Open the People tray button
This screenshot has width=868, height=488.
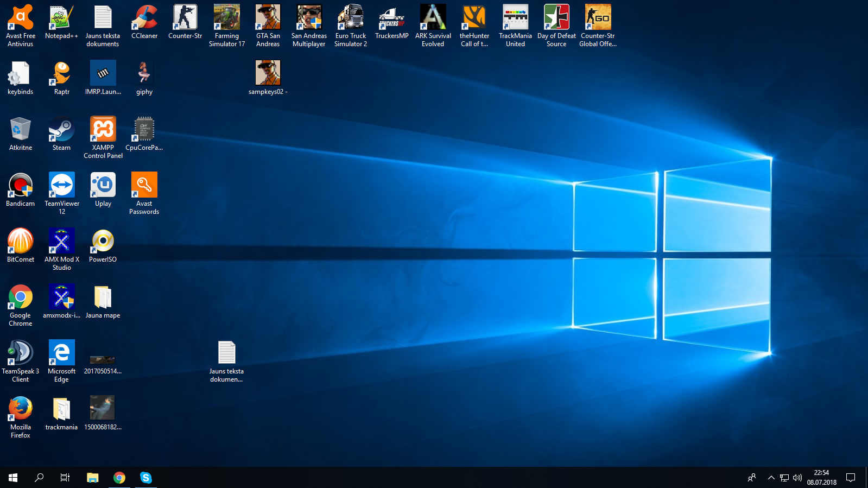(752, 478)
